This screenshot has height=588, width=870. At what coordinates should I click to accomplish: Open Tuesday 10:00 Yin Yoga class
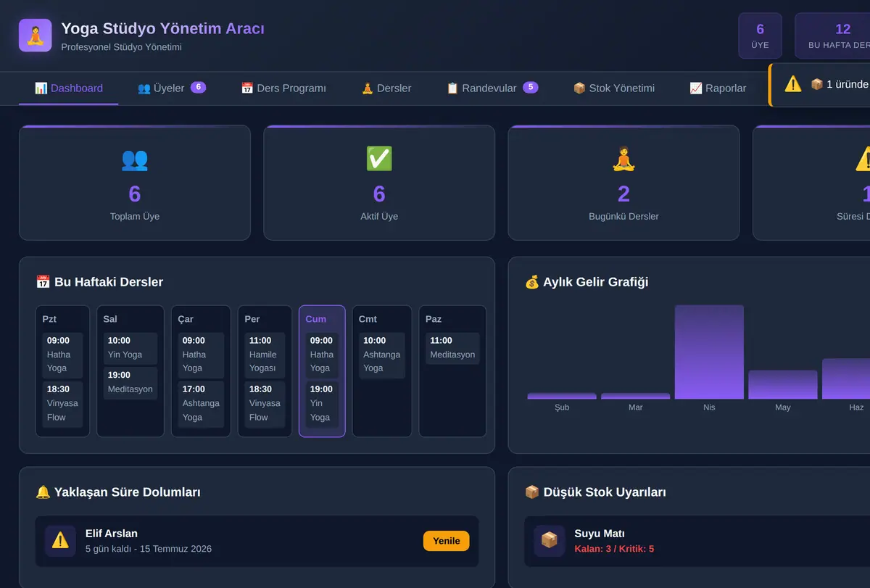click(x=130, y=348)
